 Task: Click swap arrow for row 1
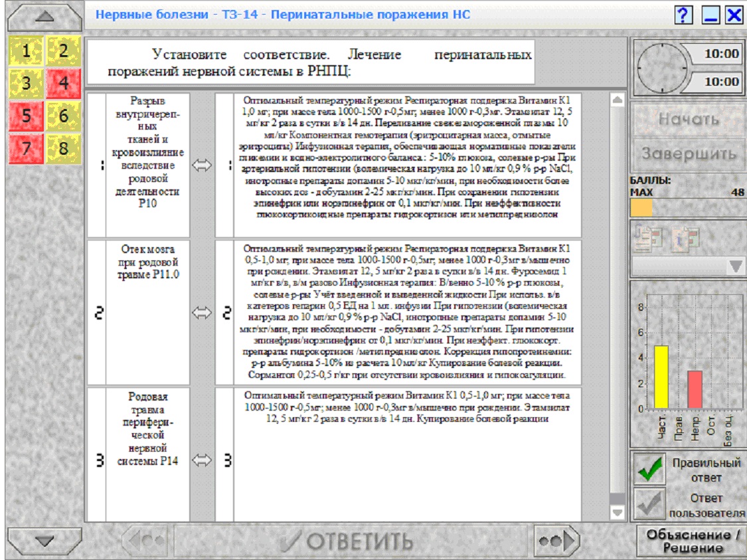coord(202,165)
